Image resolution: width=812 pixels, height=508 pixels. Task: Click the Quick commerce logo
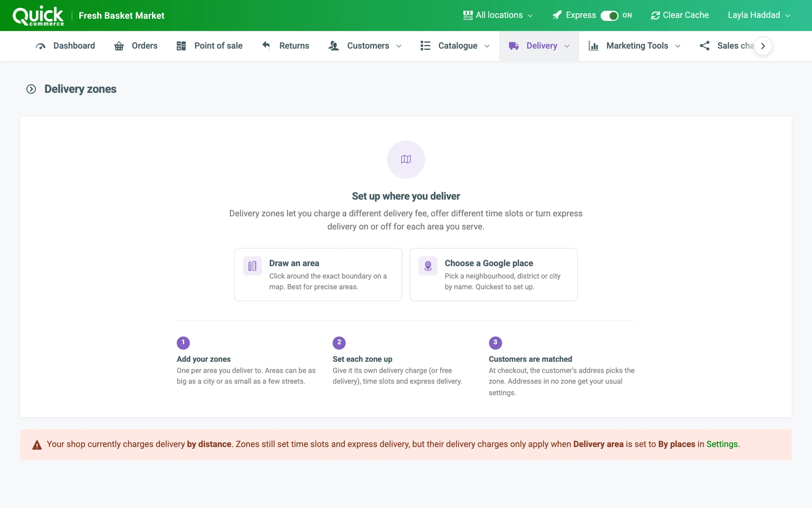click(38, 16)
